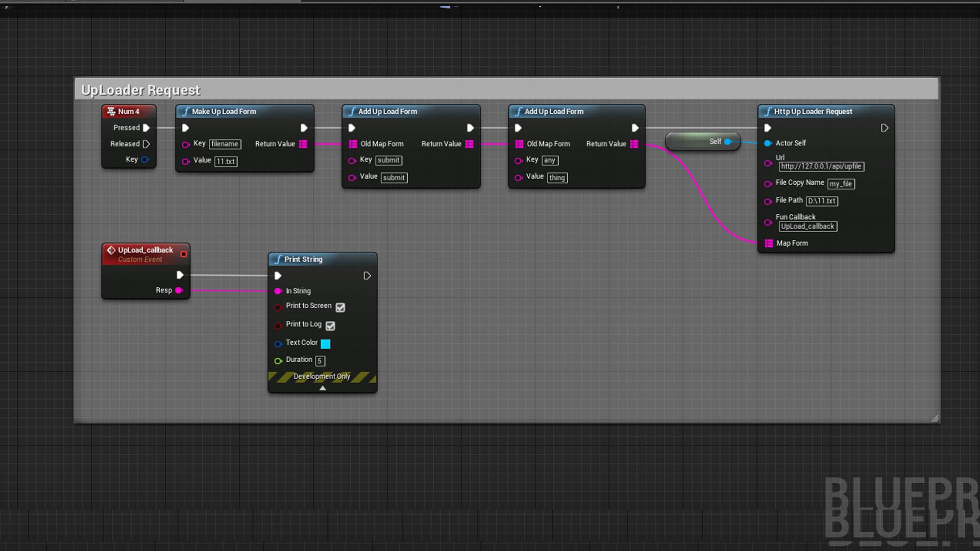Click the Resp pin on UpLoad_callback event
The width and height of the screenshot is (980, 551).
179,290
